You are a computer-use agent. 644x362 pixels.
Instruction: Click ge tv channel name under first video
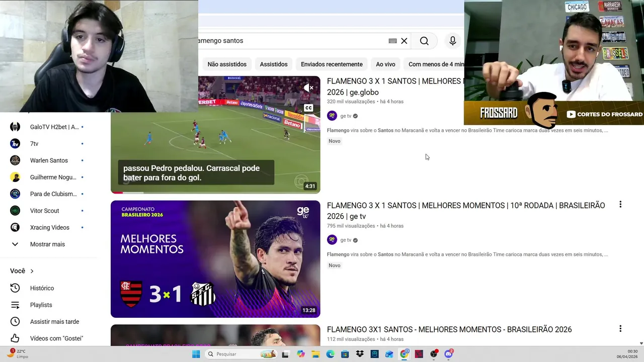(x=346, y=116)
